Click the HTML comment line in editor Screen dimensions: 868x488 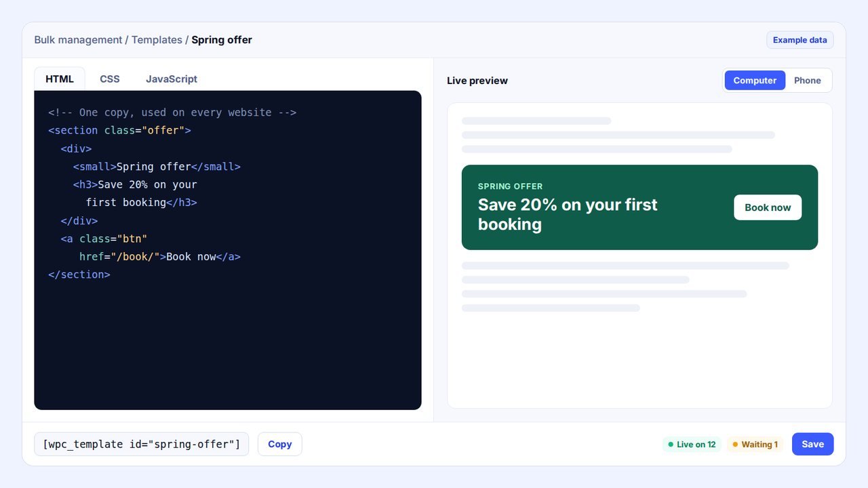(x=172, y=113)
